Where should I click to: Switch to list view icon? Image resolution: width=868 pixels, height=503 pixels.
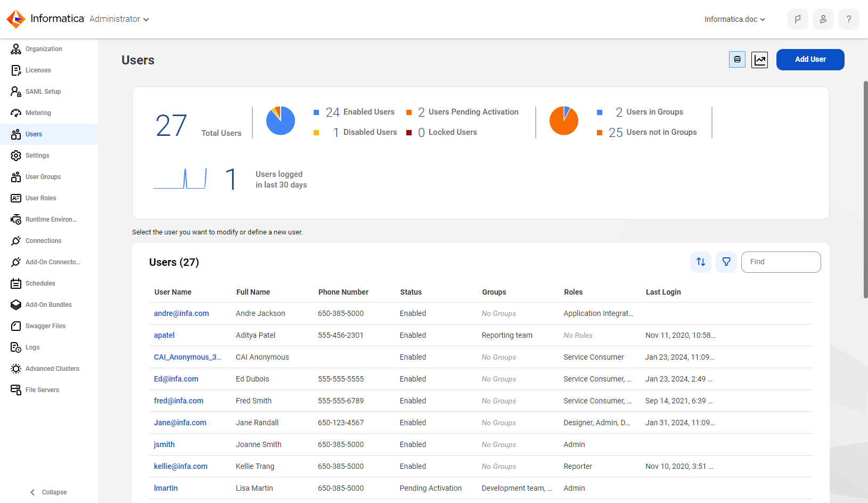coord(737,60)
